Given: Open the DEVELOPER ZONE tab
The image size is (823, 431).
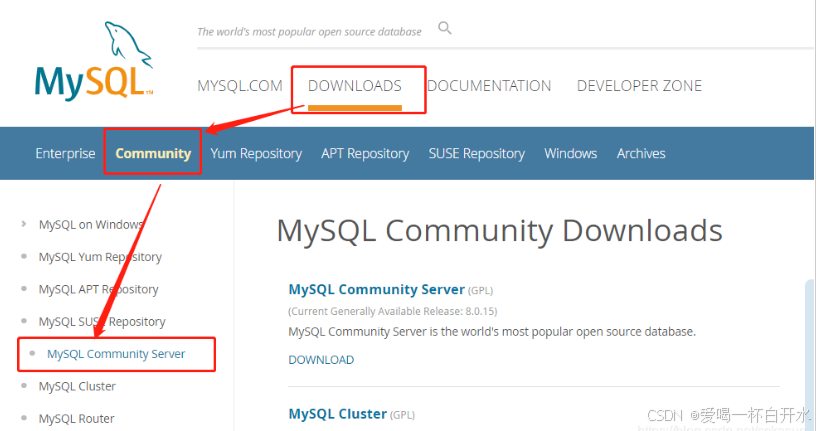Looking at the screenshot, I should [639, 86].
